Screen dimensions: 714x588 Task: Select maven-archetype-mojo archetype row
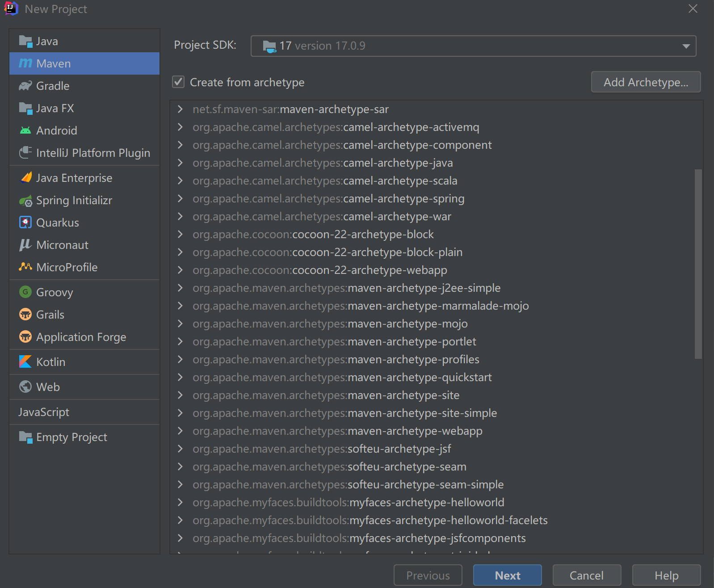[436, 323]
